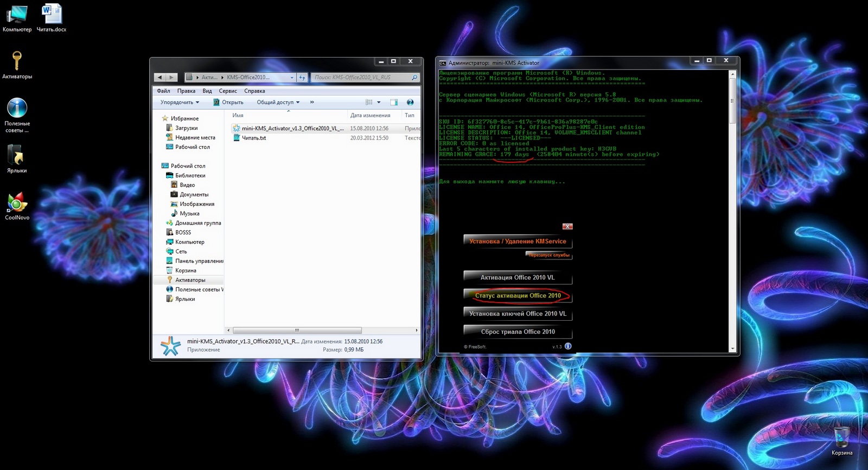Select the Читать.txt file name in the list
Viewport: 868px width, 470px height.
[254, 138]
